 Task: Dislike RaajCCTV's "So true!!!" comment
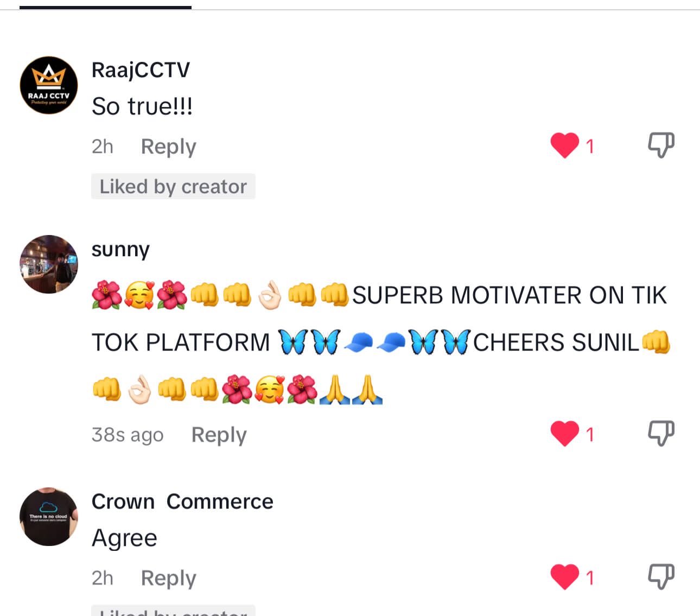pyautogui.click(x=661, y=145)
